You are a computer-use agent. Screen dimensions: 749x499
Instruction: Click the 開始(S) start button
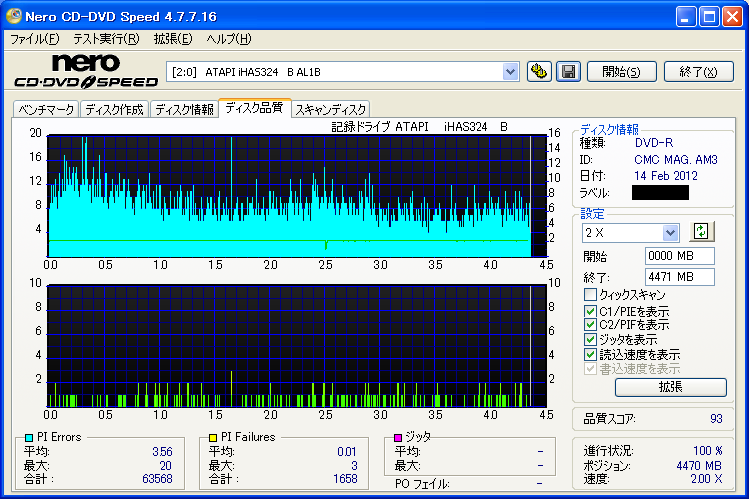click(621, 72)
